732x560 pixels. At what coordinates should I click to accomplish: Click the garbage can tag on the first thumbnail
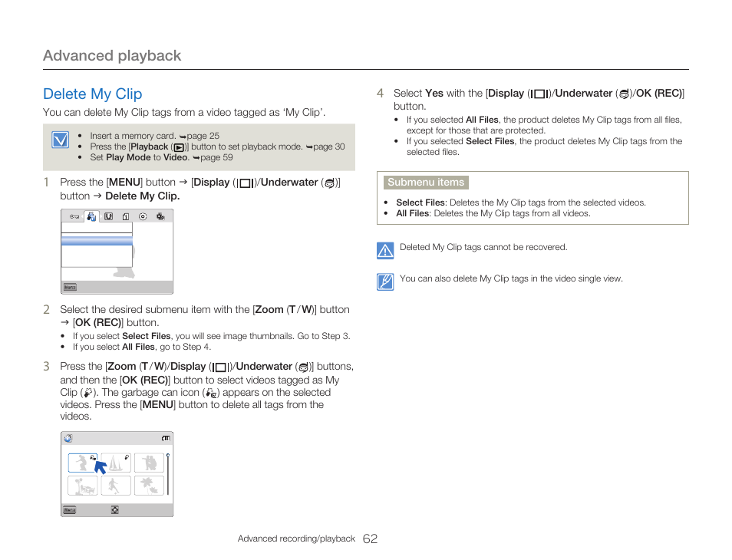pyautogui.click(x=93, y=458)
